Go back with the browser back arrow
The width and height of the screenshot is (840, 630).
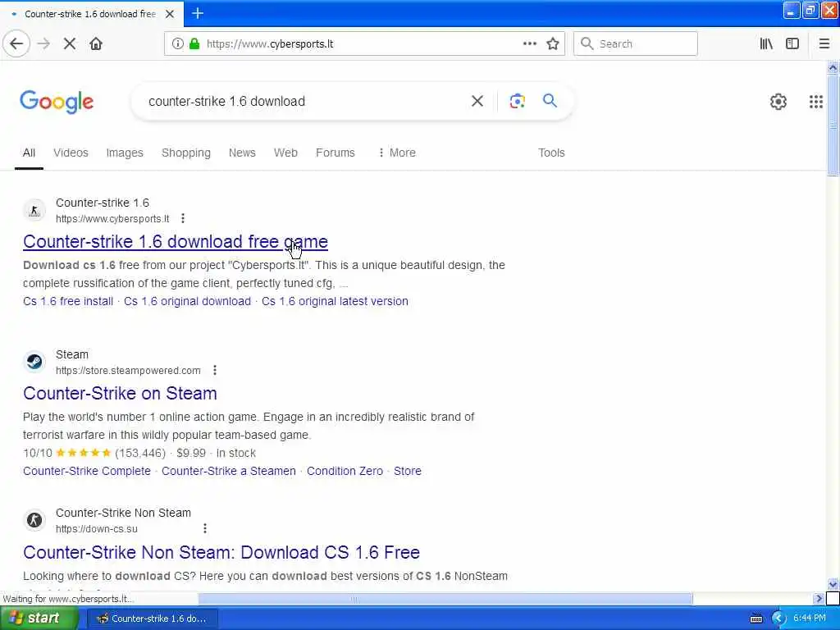click(16, 44)
